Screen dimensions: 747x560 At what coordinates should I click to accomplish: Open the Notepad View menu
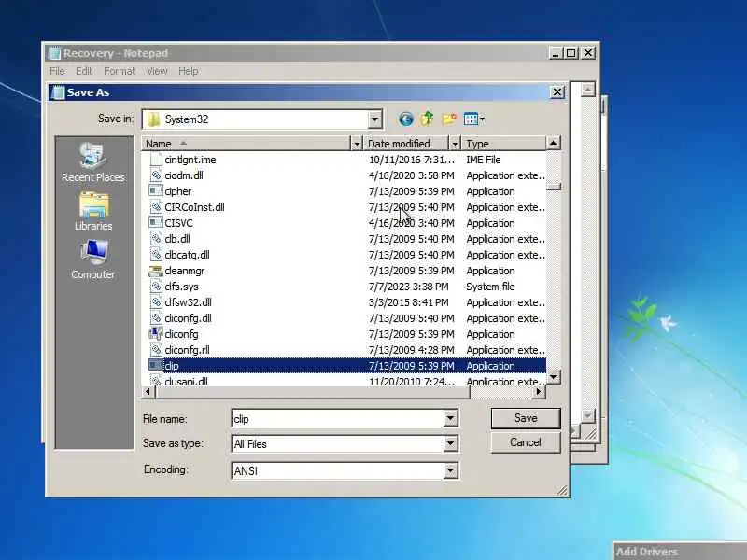(157, 71)
